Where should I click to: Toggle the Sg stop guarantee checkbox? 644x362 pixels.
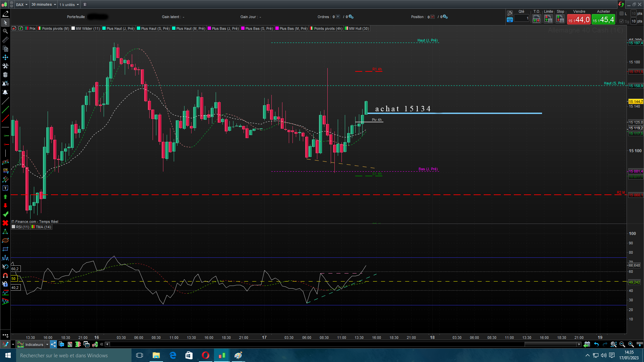tap(622, 21)
